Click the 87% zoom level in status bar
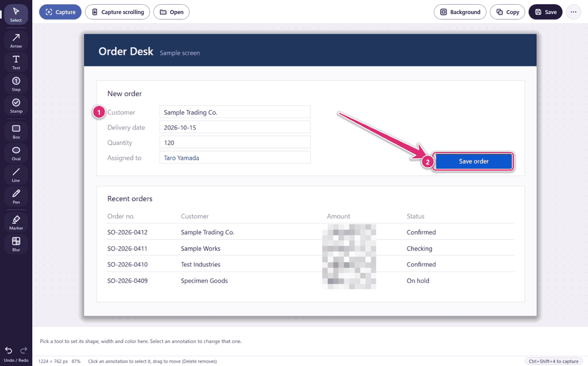This screenshot has height=366, width=588. [x=76, y=361]
